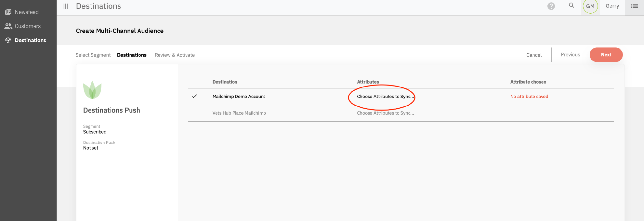Select the Mailchimp Demo Account destination row
The image size is (644, 221).
coord(401,97)
